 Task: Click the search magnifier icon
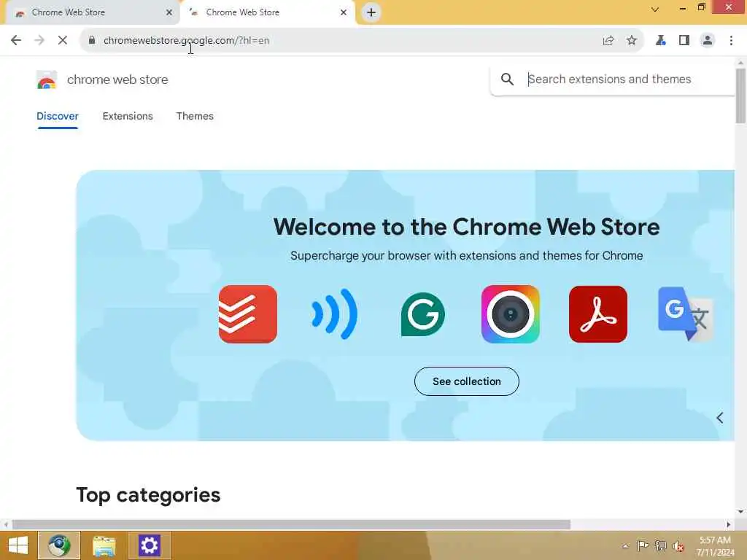[508, 79]
